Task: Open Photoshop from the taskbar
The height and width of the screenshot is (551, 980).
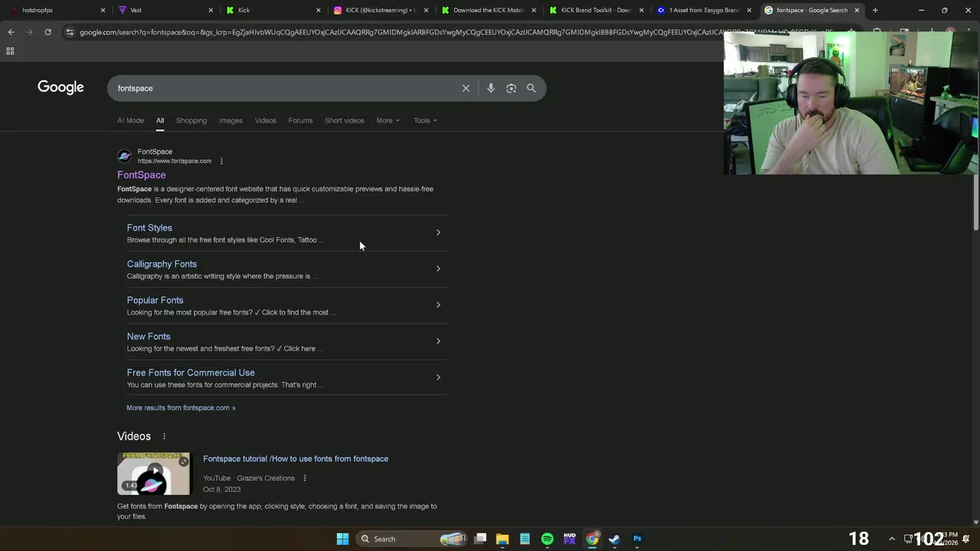Action: [x=637, y=539]
